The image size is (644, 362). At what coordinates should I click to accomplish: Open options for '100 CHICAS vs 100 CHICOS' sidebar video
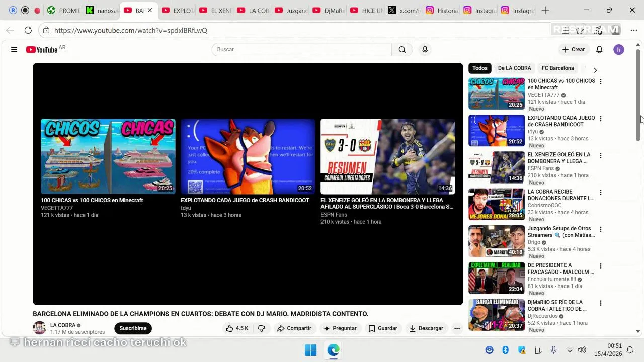(600, 82)
